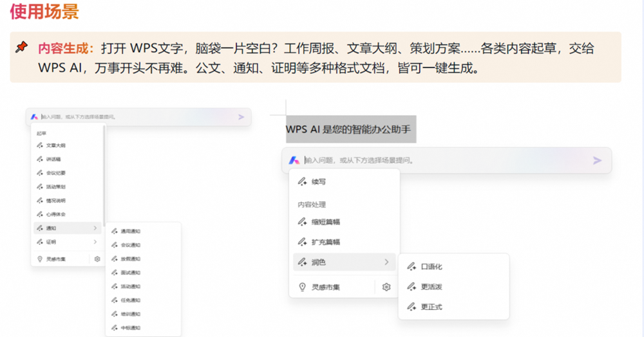Click the pen icon beside 更正式
The image size is (644, 337).
click(x=412, y=307)
